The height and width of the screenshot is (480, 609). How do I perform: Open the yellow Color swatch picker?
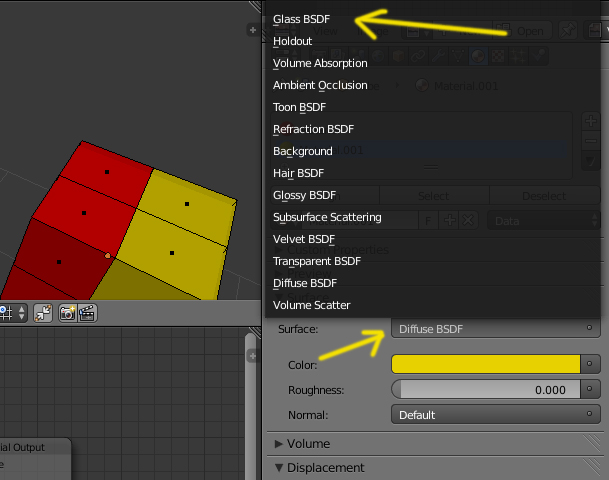485,364
